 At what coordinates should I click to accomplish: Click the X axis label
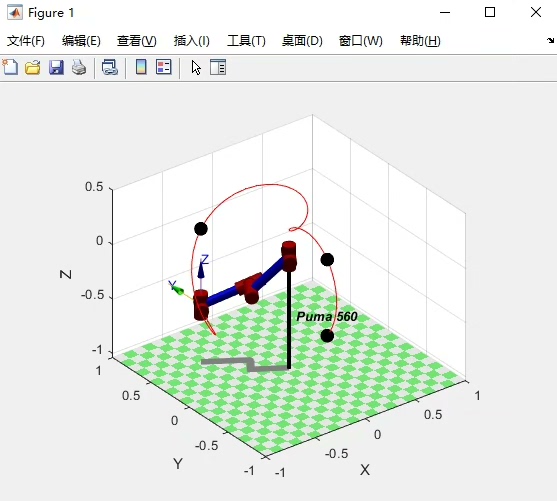click(365, 470)
